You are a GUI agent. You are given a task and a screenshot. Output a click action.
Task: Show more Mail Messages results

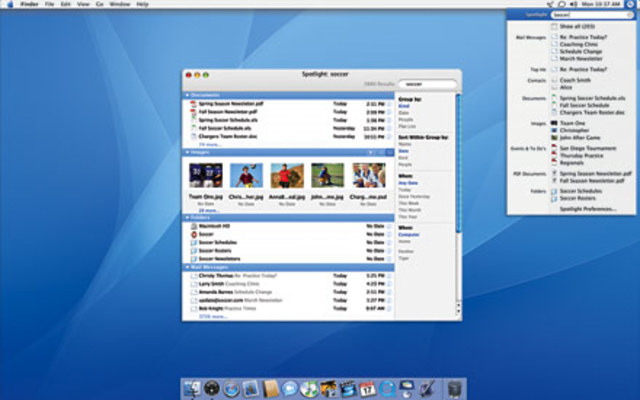pos(213,317)
